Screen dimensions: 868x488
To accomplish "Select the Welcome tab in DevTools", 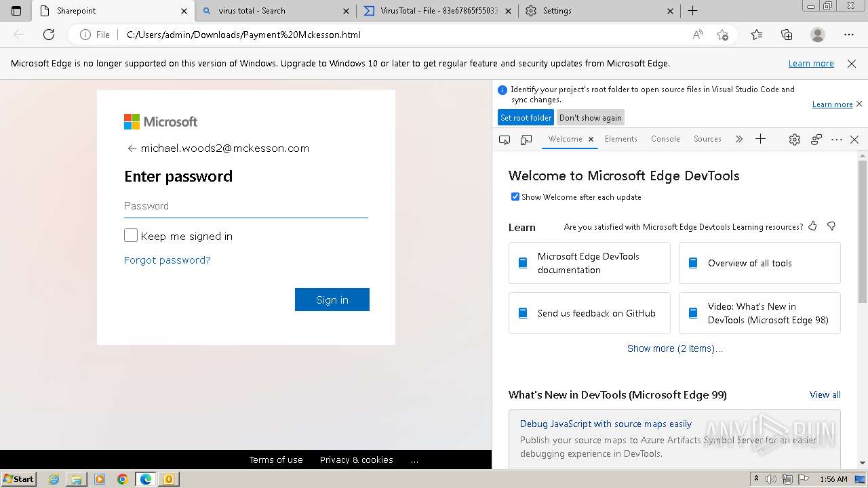I will click(x=566, y=139).
